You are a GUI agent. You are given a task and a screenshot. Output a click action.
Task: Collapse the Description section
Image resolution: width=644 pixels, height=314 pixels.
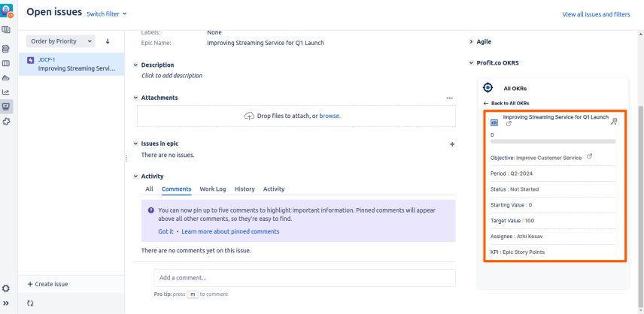click(135, 65)
